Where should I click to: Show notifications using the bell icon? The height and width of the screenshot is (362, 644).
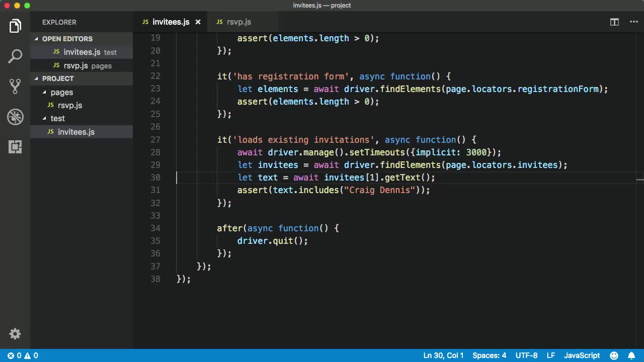(631, 355)
